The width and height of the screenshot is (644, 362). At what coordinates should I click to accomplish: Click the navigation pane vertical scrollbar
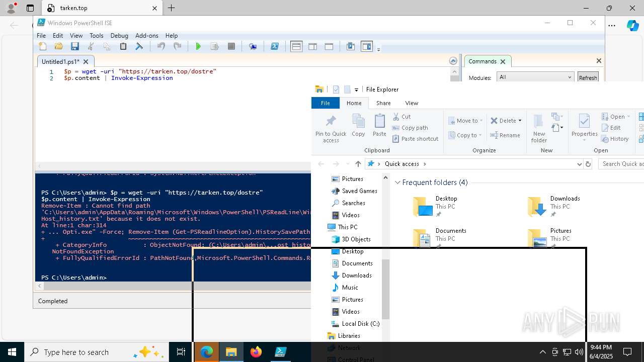pos(385,289)
